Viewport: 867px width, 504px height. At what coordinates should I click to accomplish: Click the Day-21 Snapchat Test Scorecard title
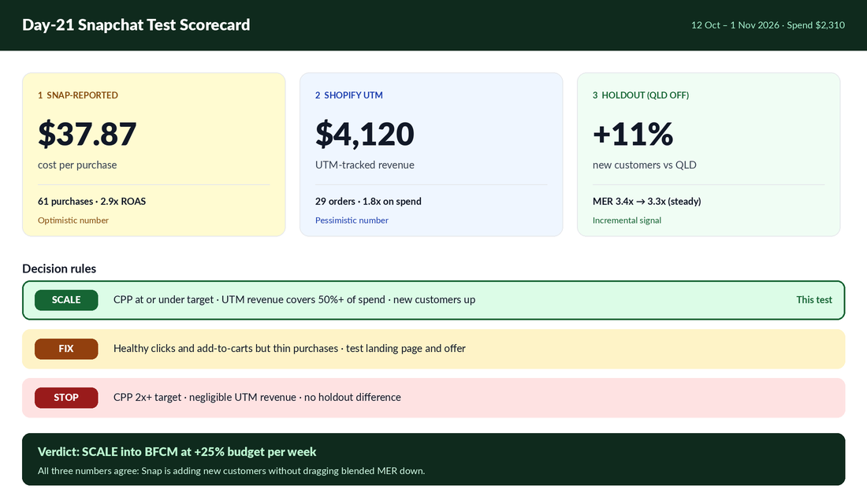click(136, 25)
